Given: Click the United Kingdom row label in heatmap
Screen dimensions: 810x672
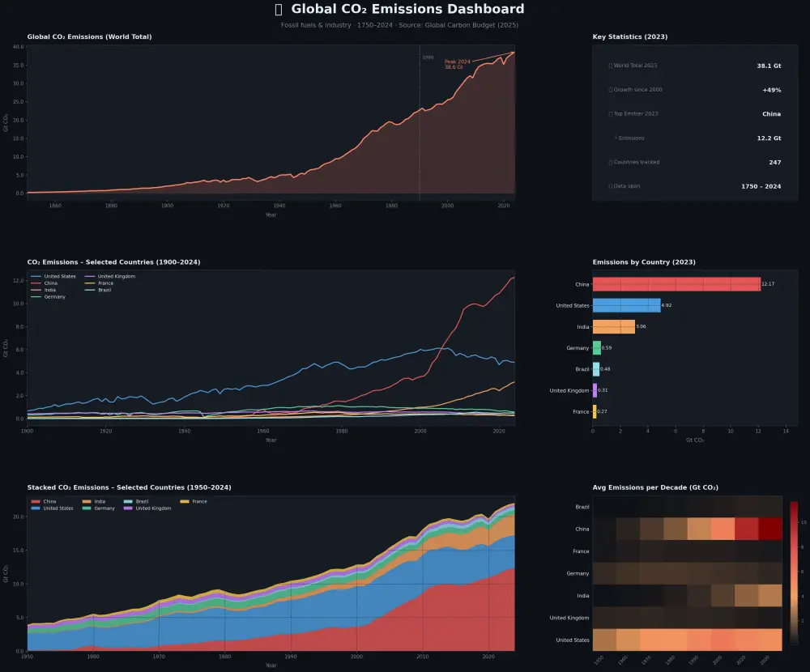Looking at the screenshot, I should [x=569, y=618].
